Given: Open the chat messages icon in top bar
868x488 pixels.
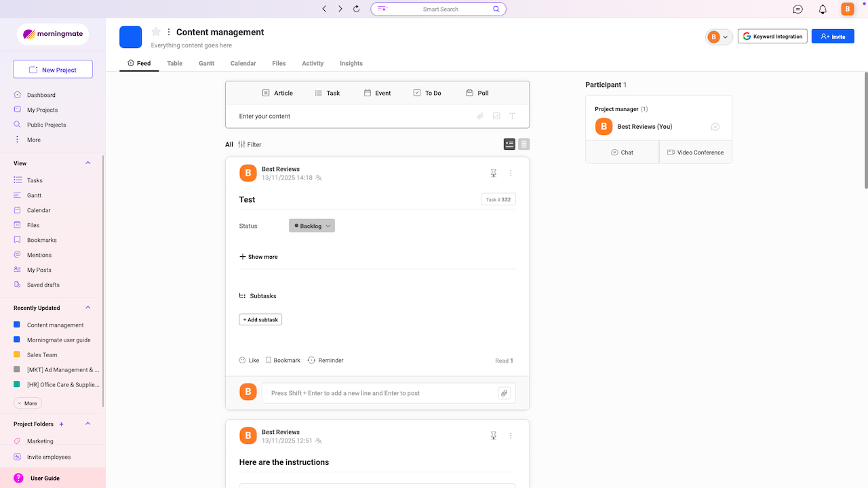Looking at the screenshot, I should click(798, 9).
